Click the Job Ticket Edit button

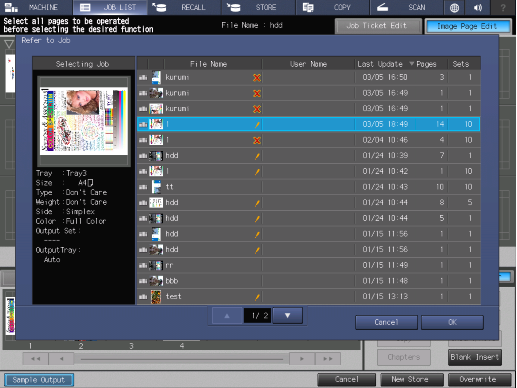pos(378,26)
